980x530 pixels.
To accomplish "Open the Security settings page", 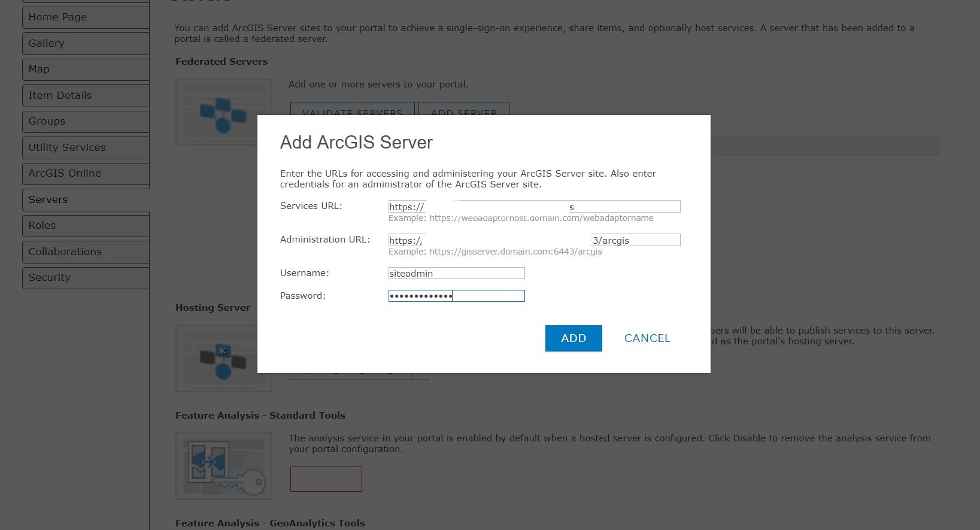I will tap(86, 278).
